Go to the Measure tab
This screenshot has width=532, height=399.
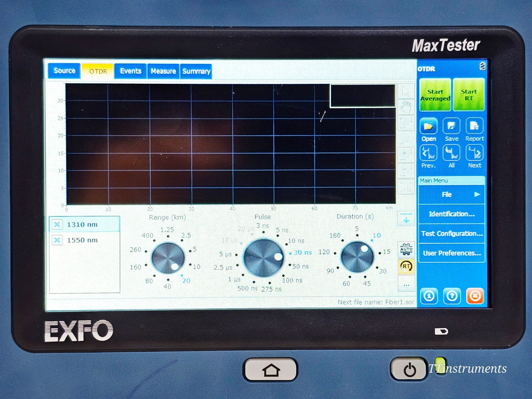pyautogui.click(x=163, y=71)
